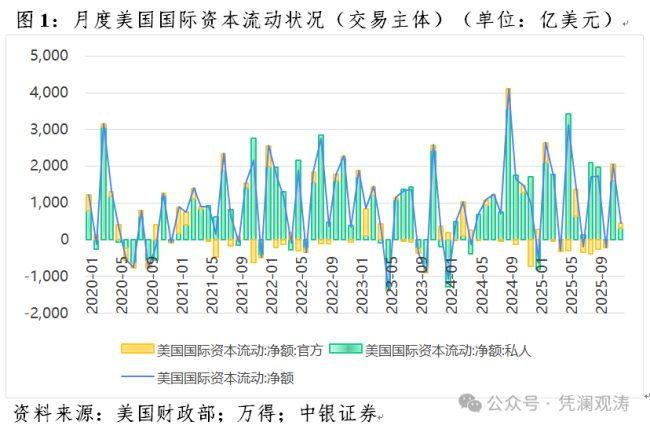Screen dimensions: 650x429
Task: Click x-axis label 2023-05
Action: [x=392, y=285]
